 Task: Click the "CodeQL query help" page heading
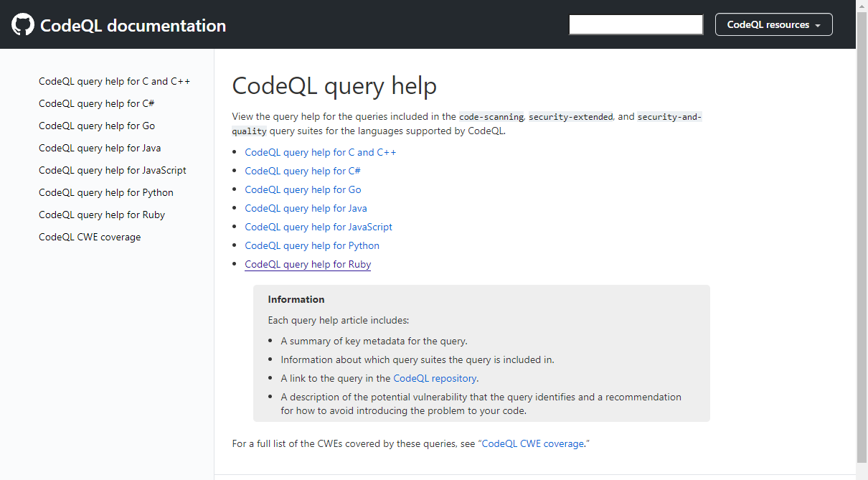pos(334,86)
